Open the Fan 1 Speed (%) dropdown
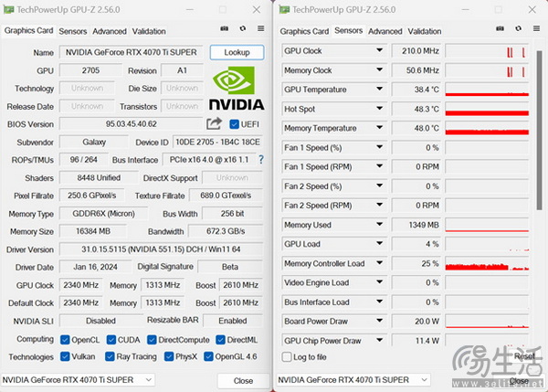The image size is (548, 392). [379, 147]
